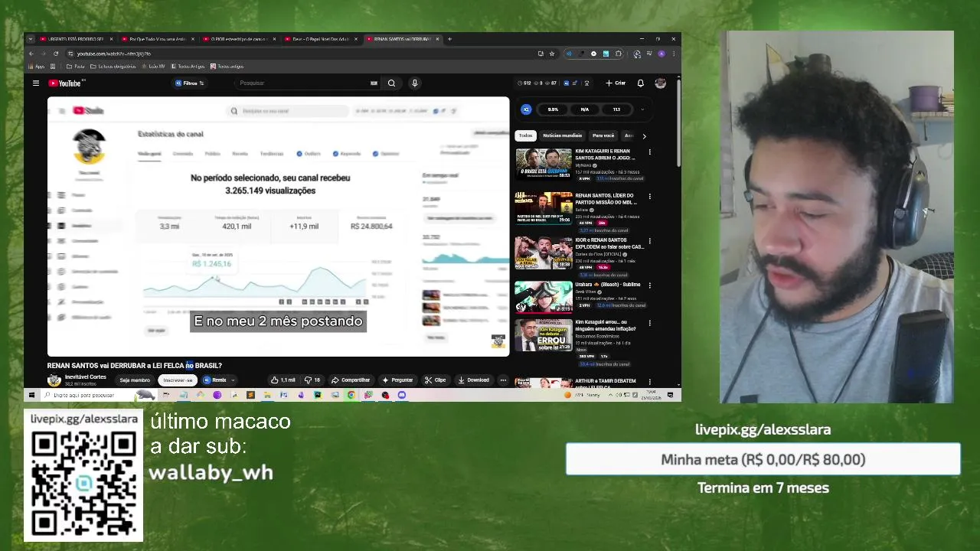Open the 'KIM KATAGUIRI E RENAN SANTOS ABREM' video thumbnail
The height and width of the screenshot is (551, 980).
(x=543, y=164)
